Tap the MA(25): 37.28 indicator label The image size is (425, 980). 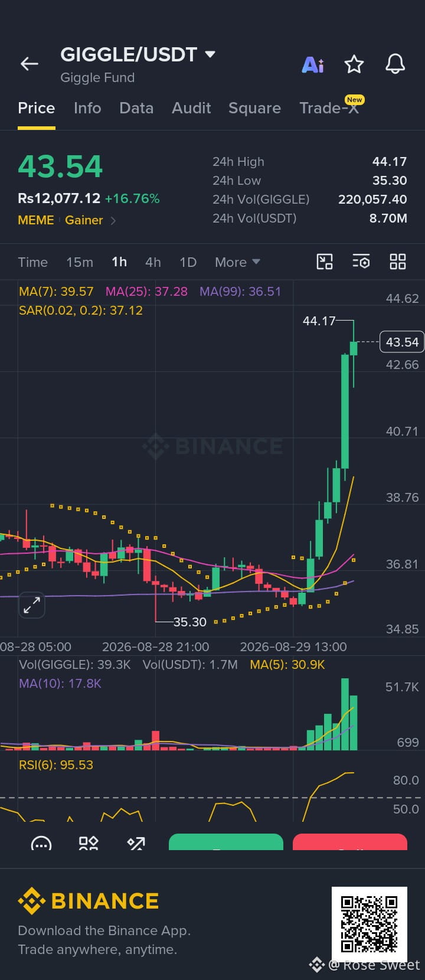146,291
